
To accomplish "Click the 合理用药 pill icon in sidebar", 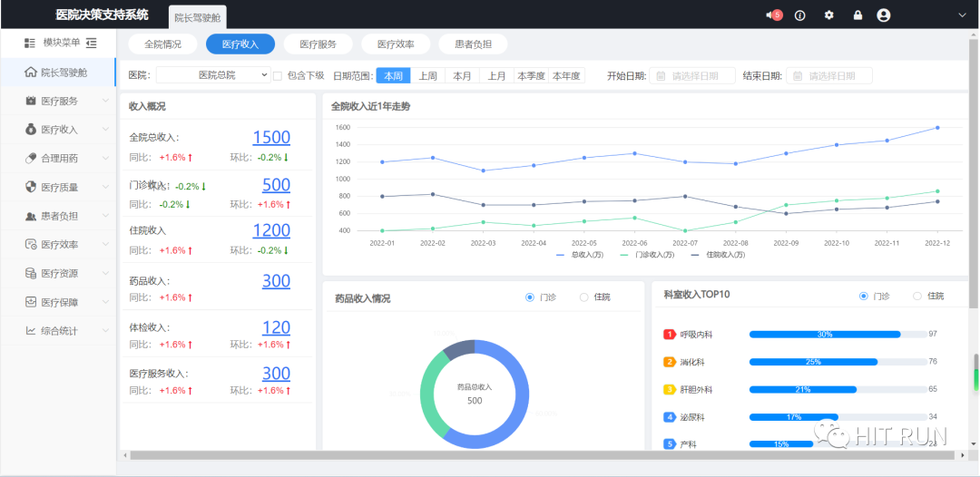I will pos(31,159).
